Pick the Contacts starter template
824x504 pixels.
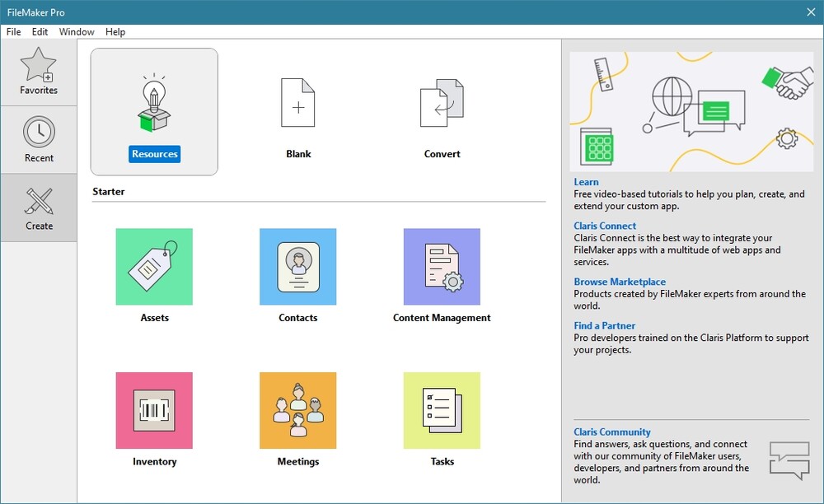pos(297,267)
